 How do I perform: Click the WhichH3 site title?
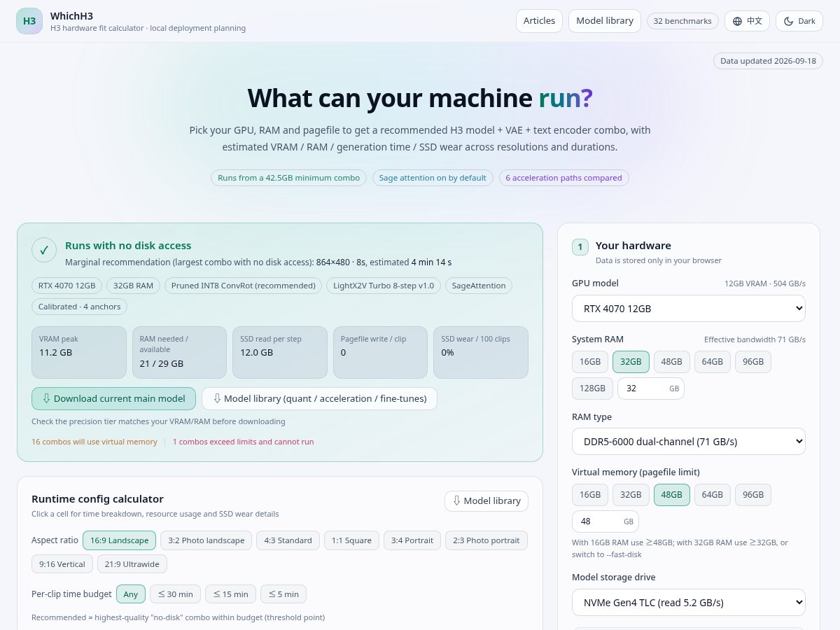coord(71,16)
